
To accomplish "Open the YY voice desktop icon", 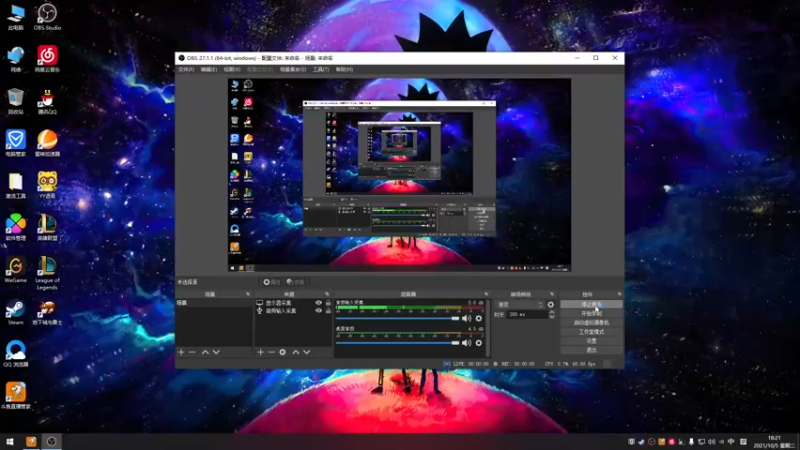I will (47, 185).
